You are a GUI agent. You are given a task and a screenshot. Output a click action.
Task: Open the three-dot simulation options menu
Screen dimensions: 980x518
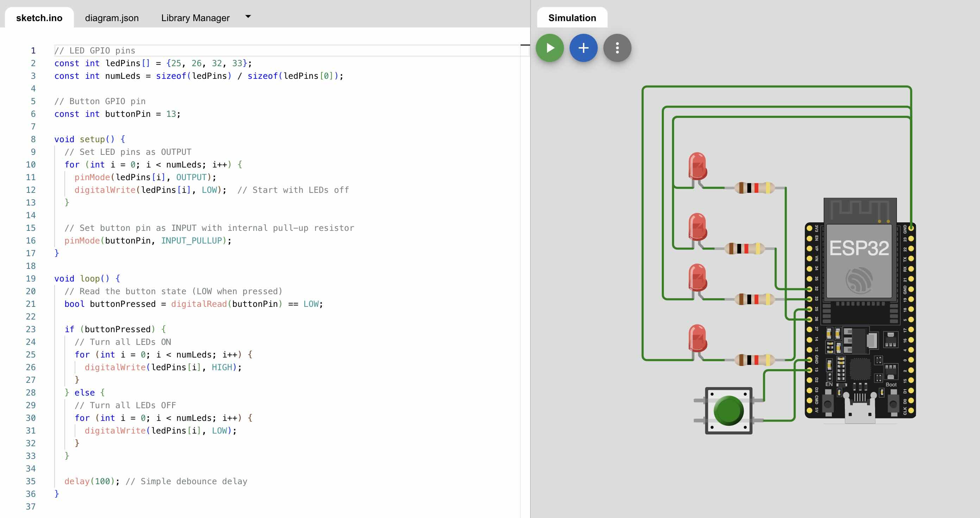pos(617,48)
